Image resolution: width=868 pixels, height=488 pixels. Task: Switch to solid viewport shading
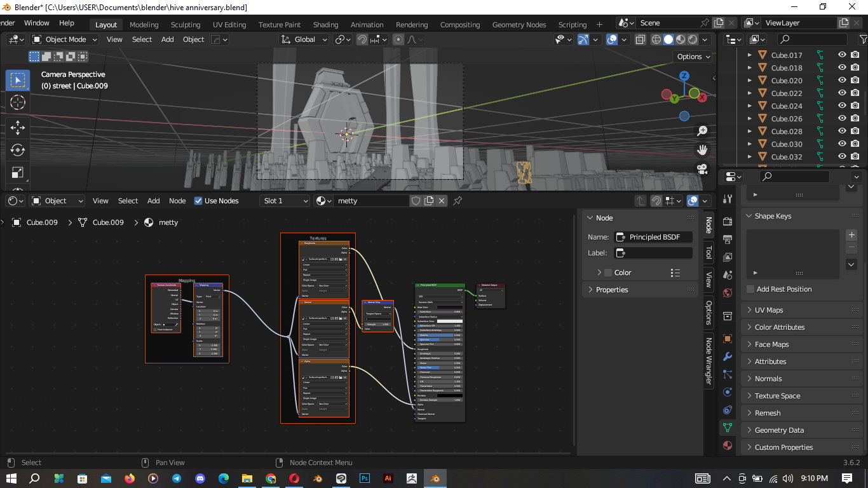[668, 39]
